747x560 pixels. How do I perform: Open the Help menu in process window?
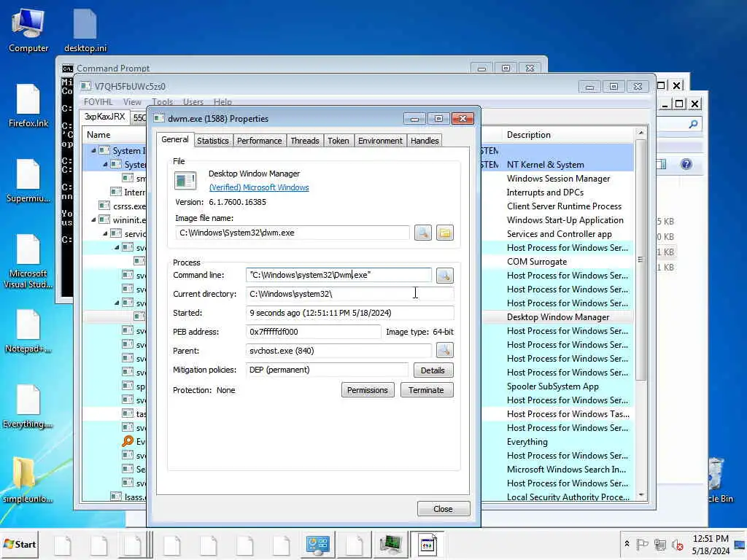(x=222, y=102)
